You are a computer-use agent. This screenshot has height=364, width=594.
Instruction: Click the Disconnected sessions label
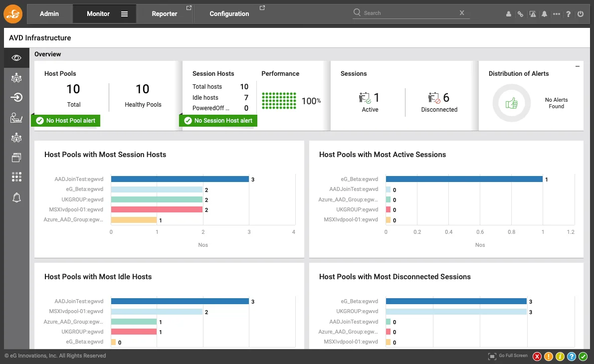(439, 110)
